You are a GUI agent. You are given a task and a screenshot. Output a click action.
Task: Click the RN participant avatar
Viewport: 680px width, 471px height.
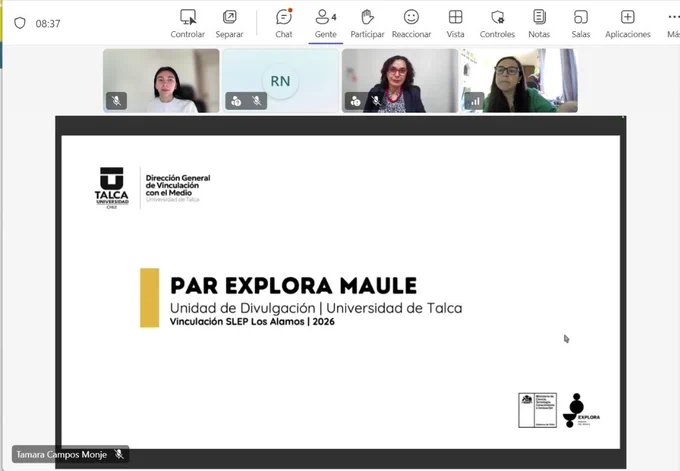(280, 81)
